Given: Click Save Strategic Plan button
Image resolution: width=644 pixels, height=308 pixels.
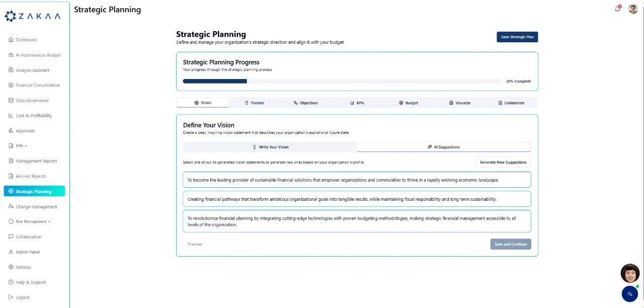Looking at the screenshot, I should 517,37.
